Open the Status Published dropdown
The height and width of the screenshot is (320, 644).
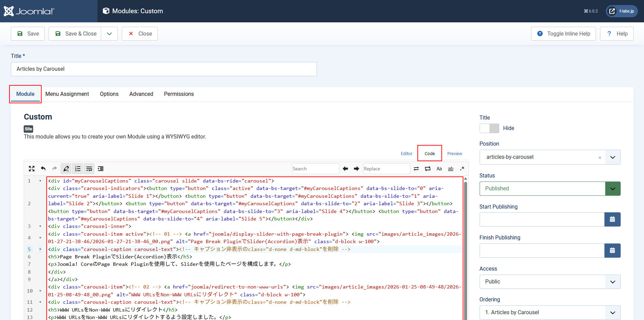tap(550, 189)
